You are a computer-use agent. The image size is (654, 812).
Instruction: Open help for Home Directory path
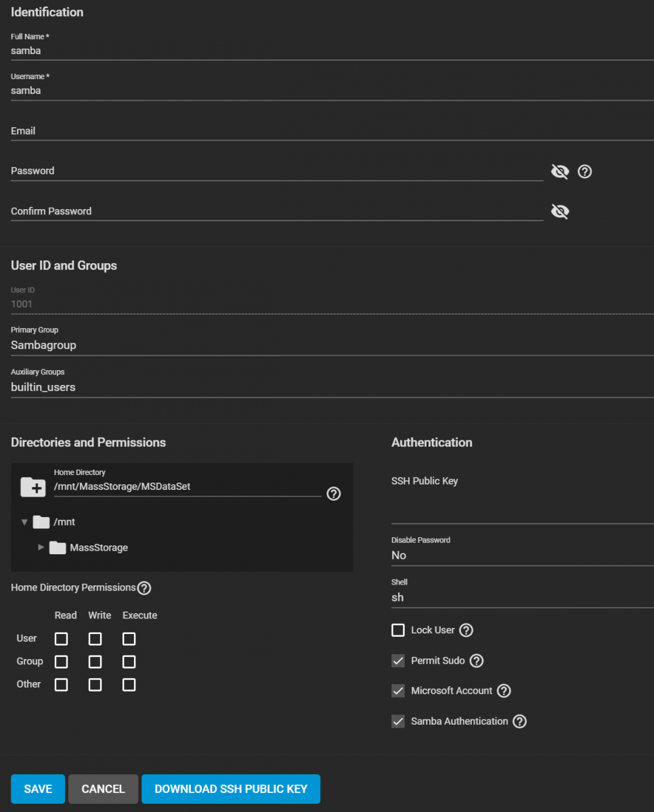pos(333,494)
